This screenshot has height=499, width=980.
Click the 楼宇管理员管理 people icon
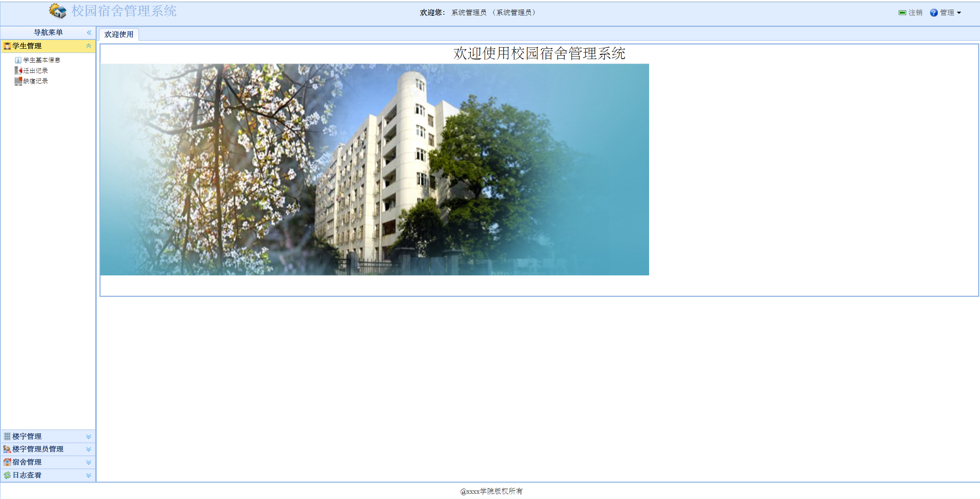pyautogui.click(x=7, y=449)
